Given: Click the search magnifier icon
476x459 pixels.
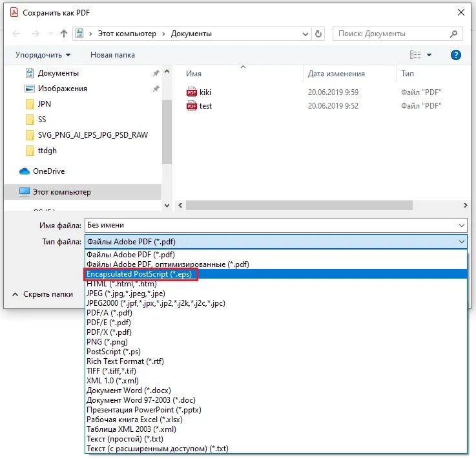Looking at the screenshot, I should pyautogui.click(x=453, y=34).
